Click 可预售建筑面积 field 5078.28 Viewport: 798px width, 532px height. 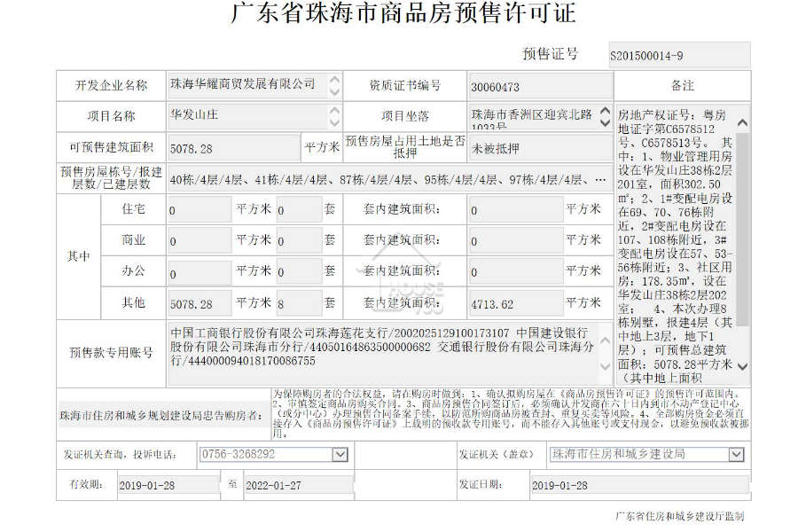[234, 149]
